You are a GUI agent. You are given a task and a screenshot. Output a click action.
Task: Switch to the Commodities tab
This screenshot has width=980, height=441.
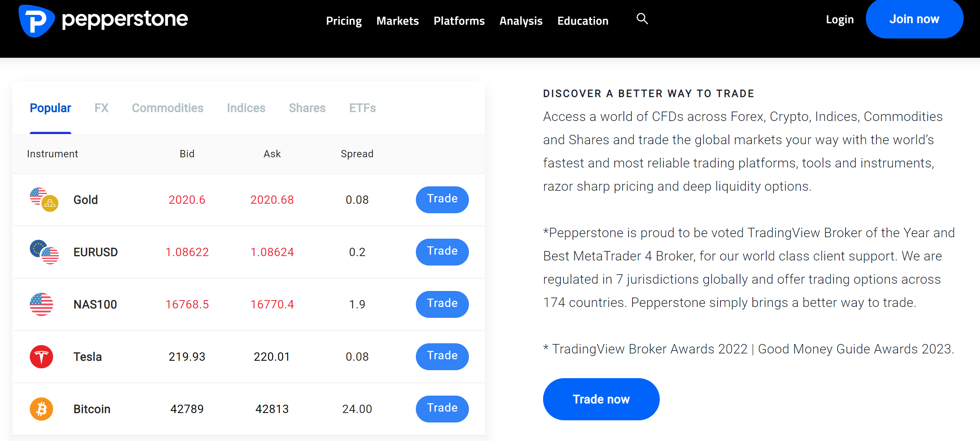coord(167,108)
